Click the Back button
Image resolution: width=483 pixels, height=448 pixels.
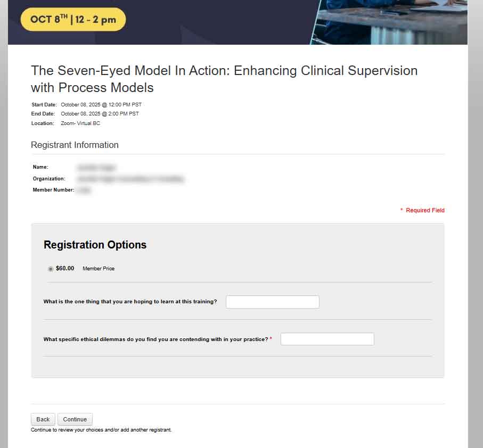pos(43,419)
